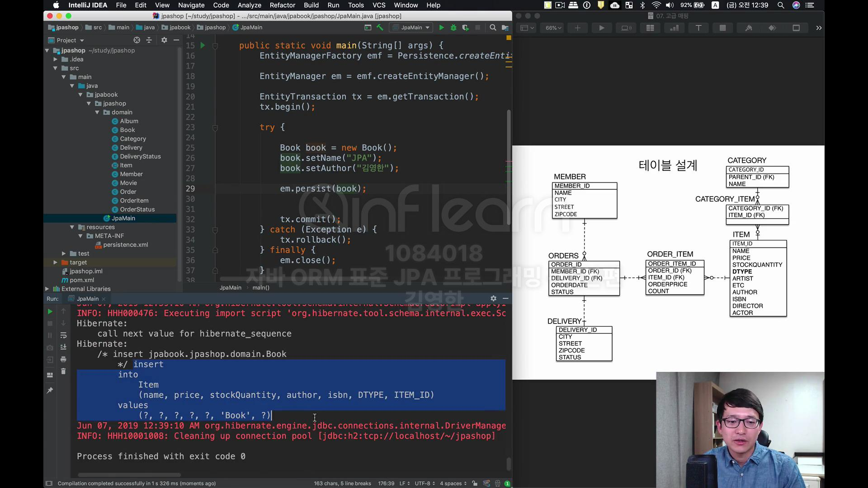Viewport: 868px width, 488px height.
Task: Toggle Scroll to End in console
Action: tap(63, 347)
